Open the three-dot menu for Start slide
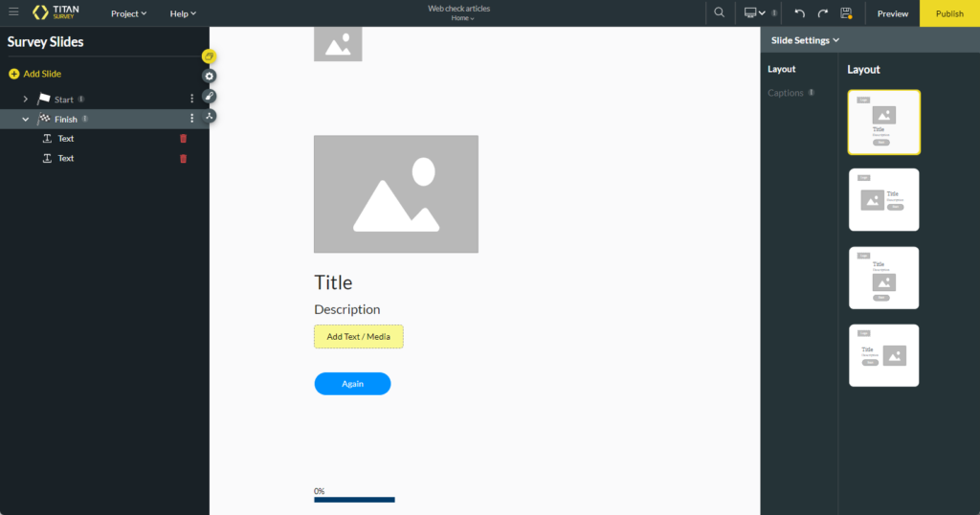Viewport: 980px width, 515px height. tap(191, 99)
